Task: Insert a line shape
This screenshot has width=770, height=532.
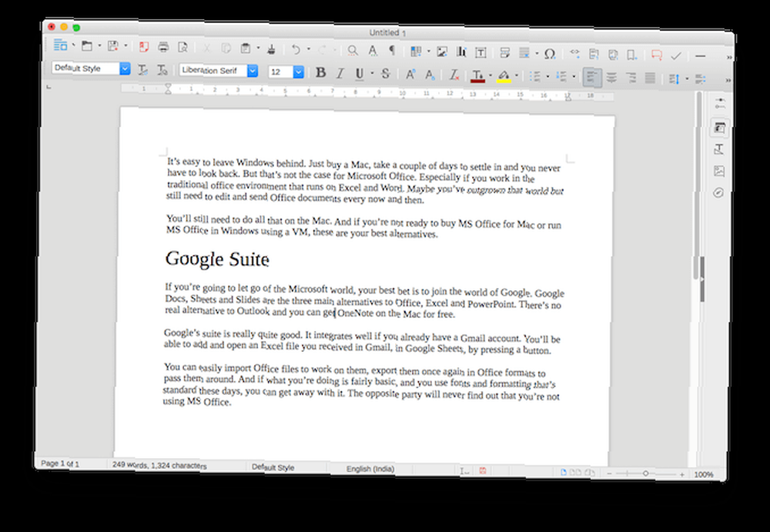Action: [x=701, y=56]
